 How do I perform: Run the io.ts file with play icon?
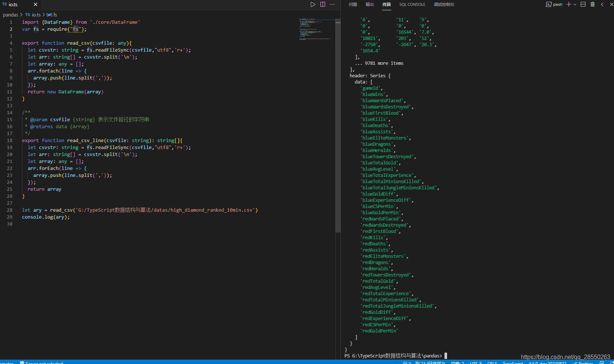coord(313,4)
